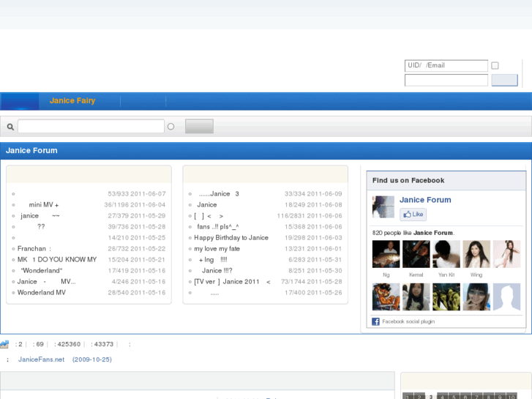The image size is (532, 399).
Task: Click the Facebook Like thumbs-up button
Action: [413, 215]
